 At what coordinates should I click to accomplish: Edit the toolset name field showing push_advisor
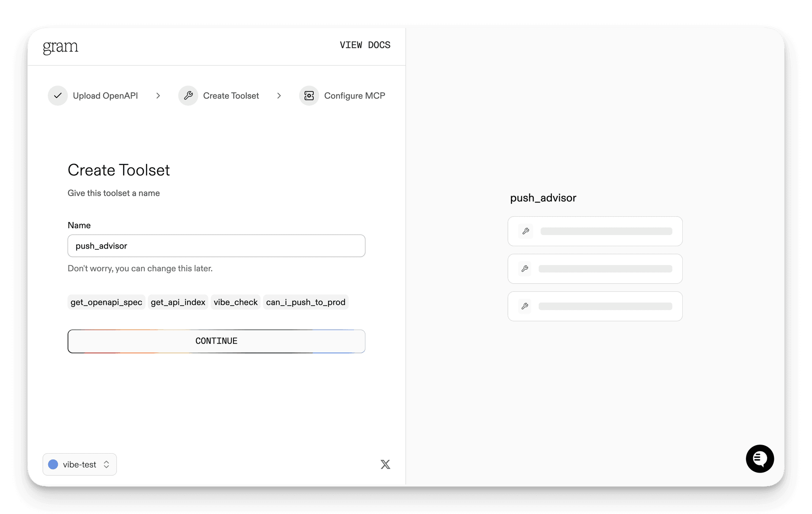pyautogui.click(x=216, y=246)
